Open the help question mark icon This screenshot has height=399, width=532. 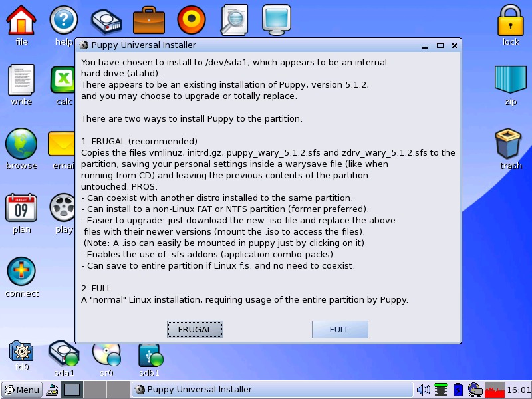click(x=64, y=20)
